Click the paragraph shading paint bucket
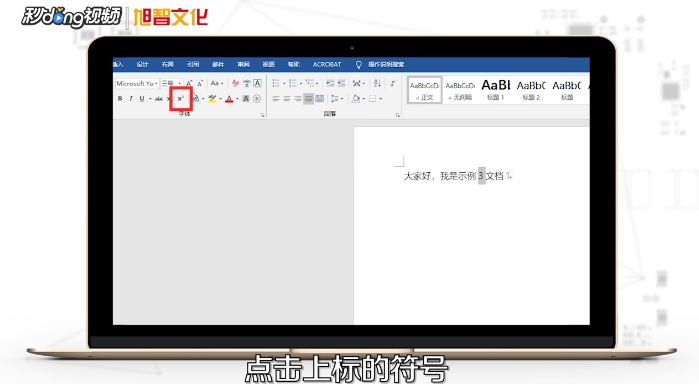The width and height of the screenshot is (699, 384). pos(356,99)
